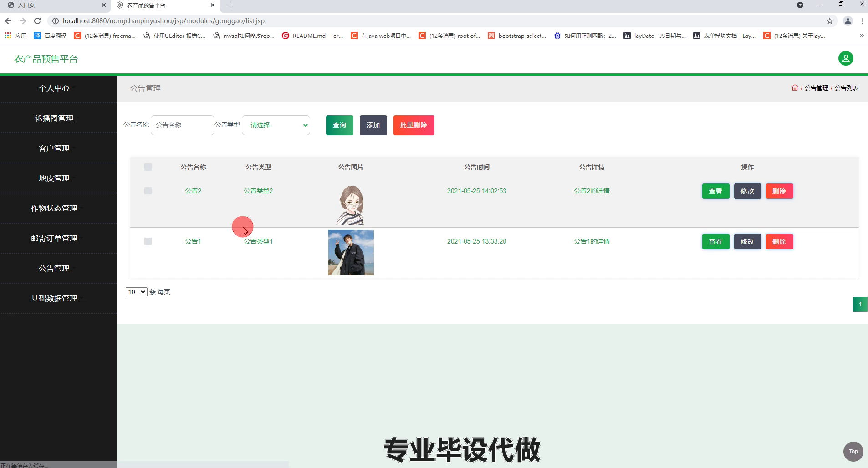Click 查看 for the 公告2 row
868x468 pixels.
(x=715, y=191)
